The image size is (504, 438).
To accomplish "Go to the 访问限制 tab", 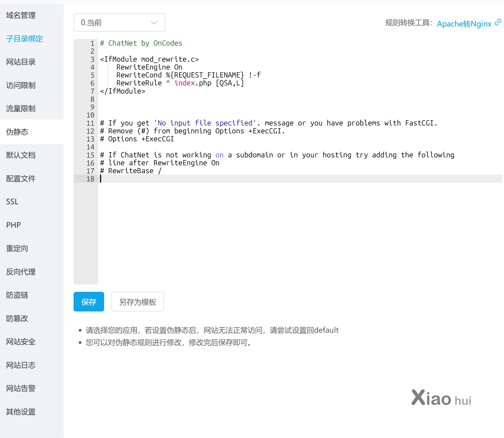I will (21, 85).
